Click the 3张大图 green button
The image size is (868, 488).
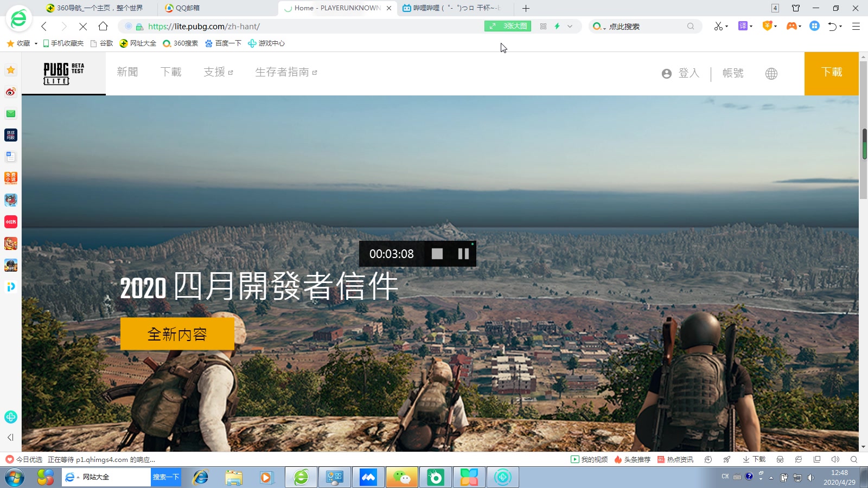[x=508, y=26]
